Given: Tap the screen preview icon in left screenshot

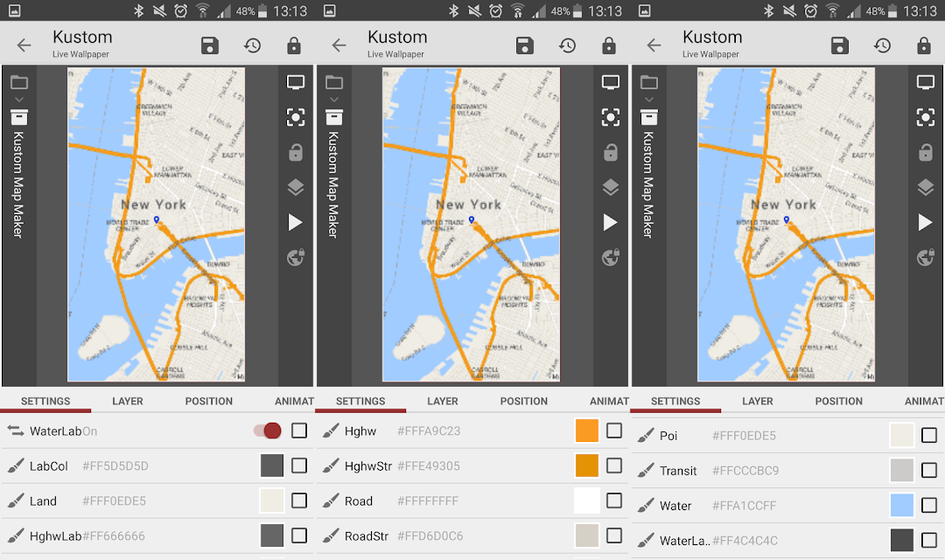Looking at the screenshot, I should [x=296, y=82].
